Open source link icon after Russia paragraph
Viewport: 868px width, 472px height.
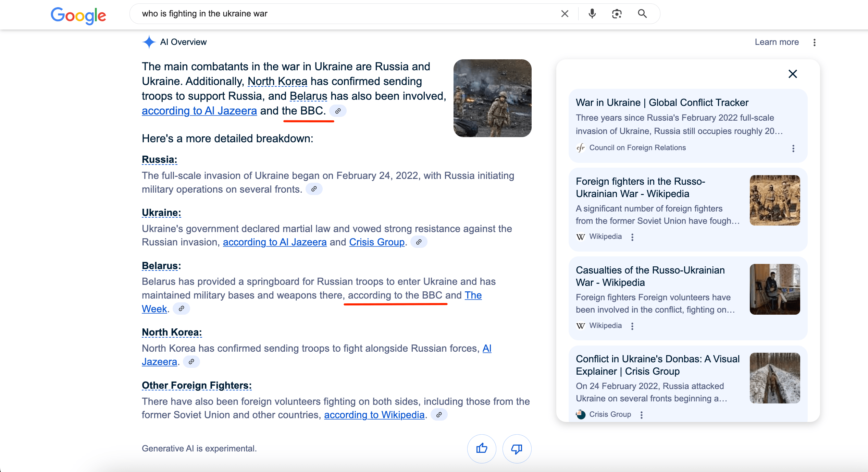pyautogui.click(x=314, y=189)
